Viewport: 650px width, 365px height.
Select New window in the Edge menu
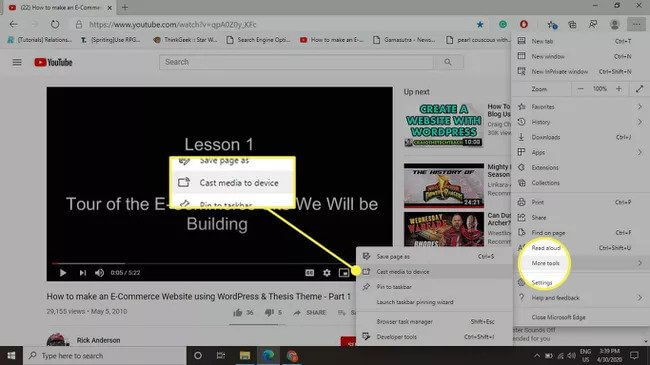(x=580, y=56)
